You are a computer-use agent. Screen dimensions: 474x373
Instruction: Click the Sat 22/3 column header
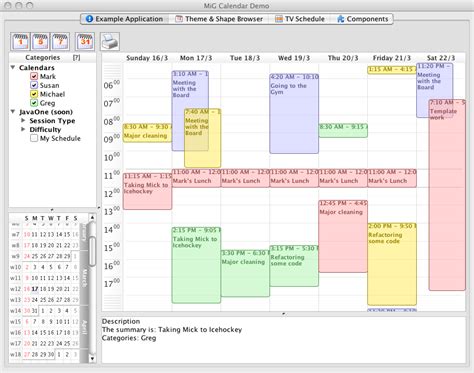point(441,58)
